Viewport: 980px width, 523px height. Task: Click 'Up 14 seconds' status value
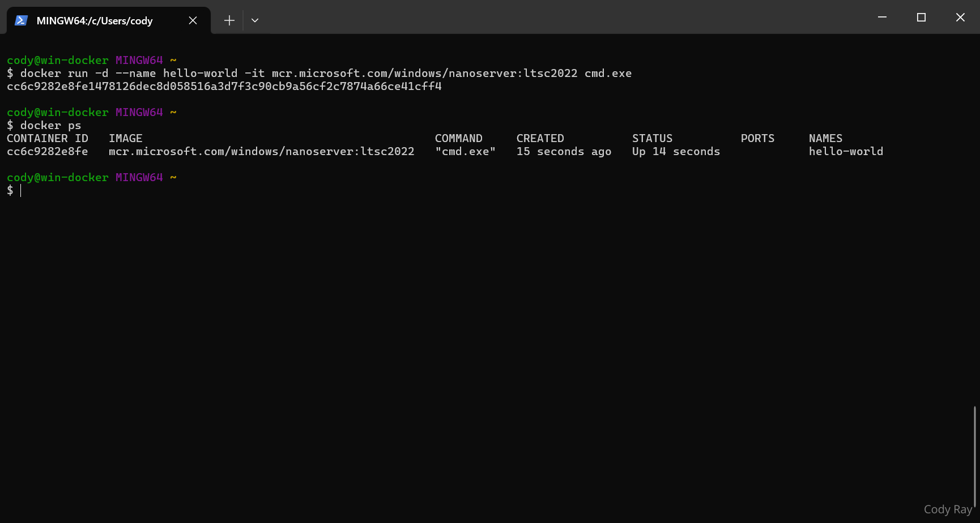pos(676,152)
